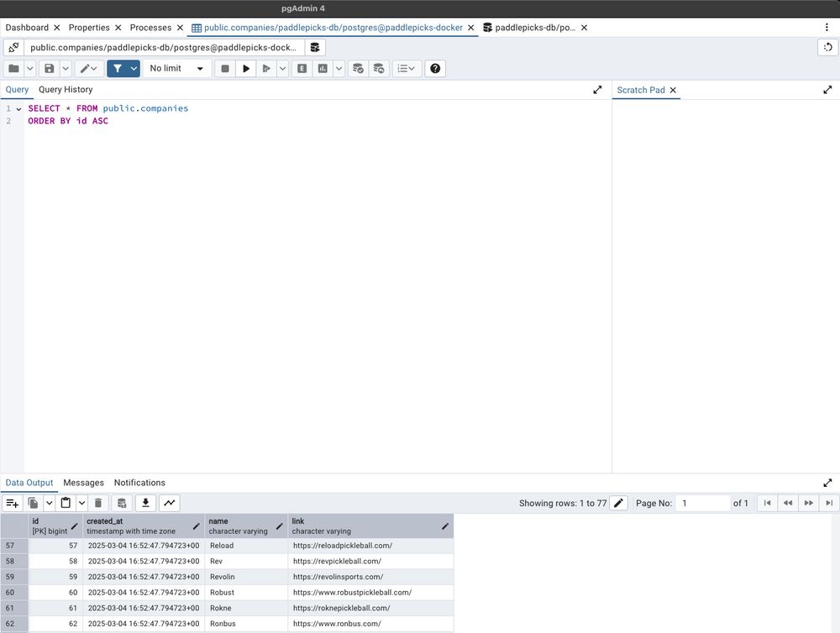Select row header 59
The height and width of the screenshot is (633, 840).
[14, 577]
